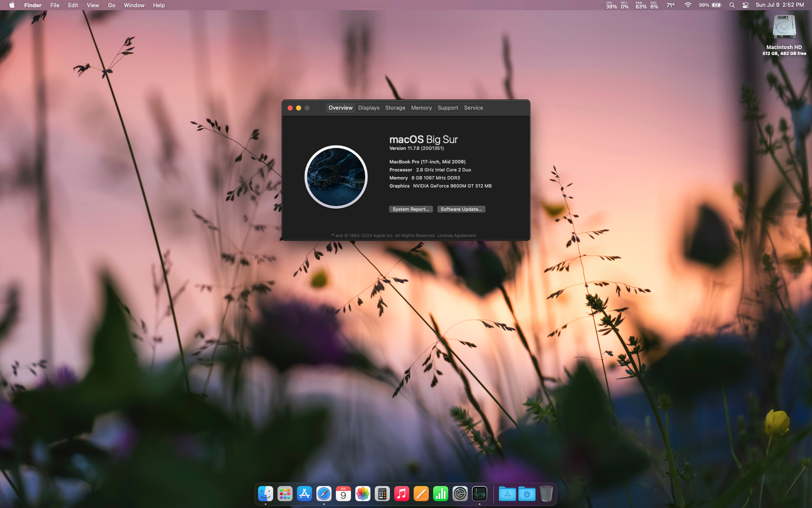Click the SSD 6% menu bar stat
This screenshot has width=812, height=508.
[654, 5]
